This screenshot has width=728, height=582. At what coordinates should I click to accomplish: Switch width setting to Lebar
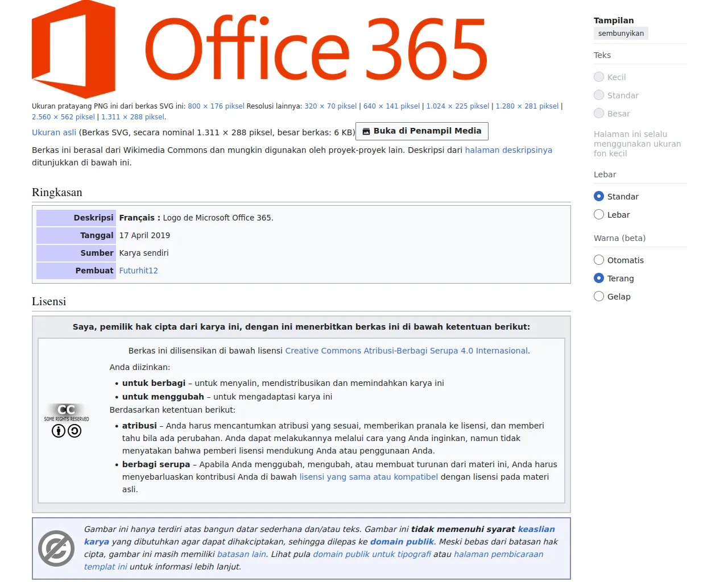pos(599,215)
